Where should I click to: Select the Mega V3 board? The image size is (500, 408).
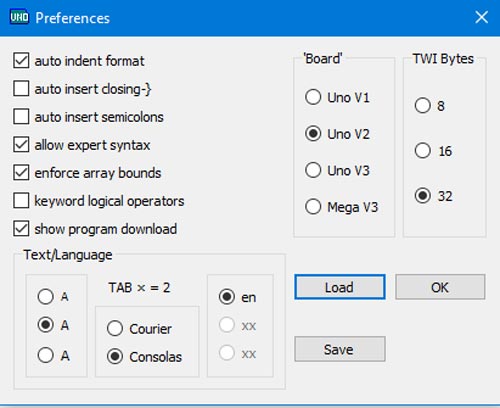click(x=313, y=207)
